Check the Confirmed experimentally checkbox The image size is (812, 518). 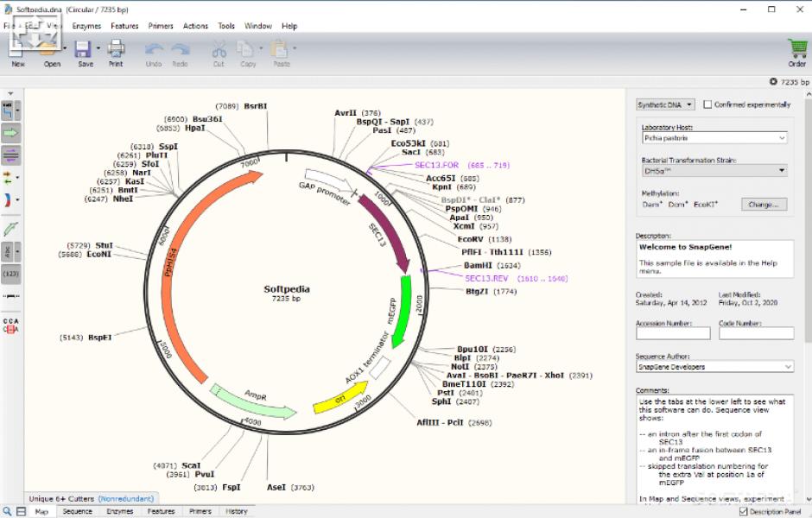pyautogui.click(x=707, y=104)
